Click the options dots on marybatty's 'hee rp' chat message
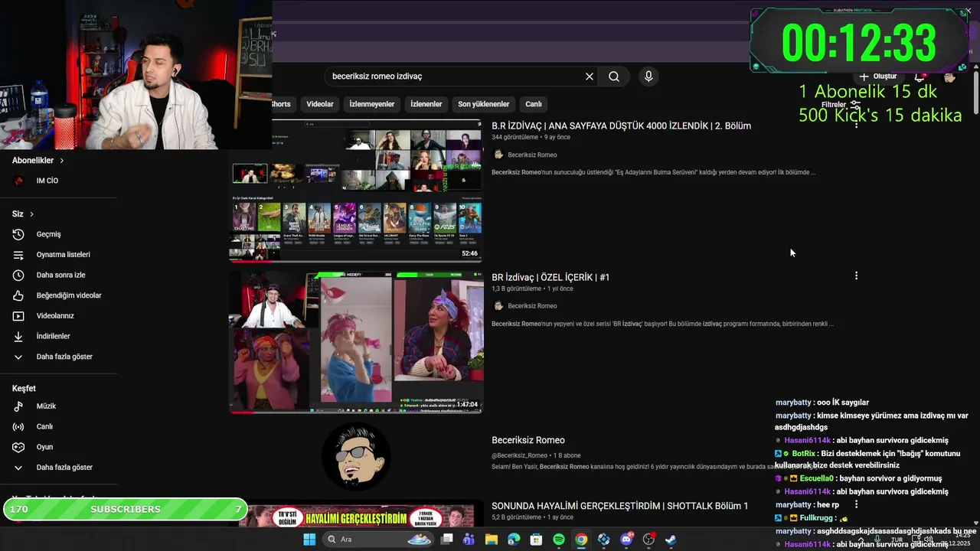980x551 pixels. tap(856, 505)
